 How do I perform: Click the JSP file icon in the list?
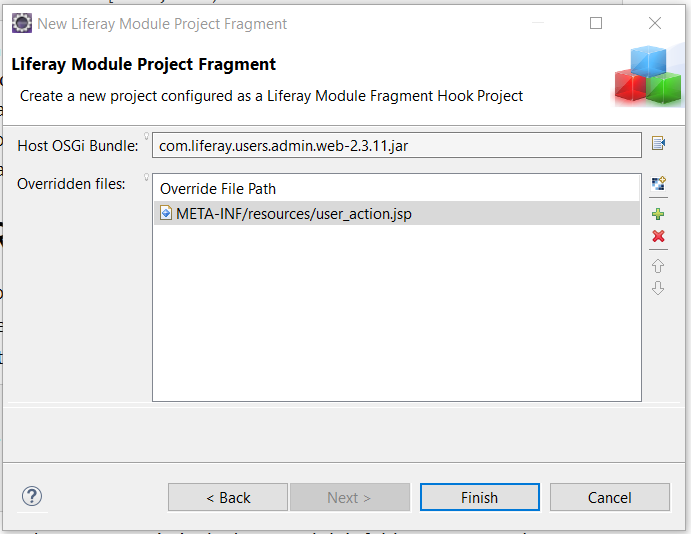pos(166,213)
